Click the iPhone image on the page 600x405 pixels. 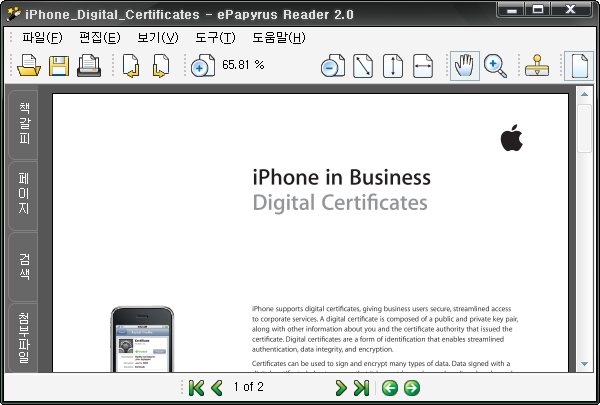pyautogui.click(x=142, y=339)
